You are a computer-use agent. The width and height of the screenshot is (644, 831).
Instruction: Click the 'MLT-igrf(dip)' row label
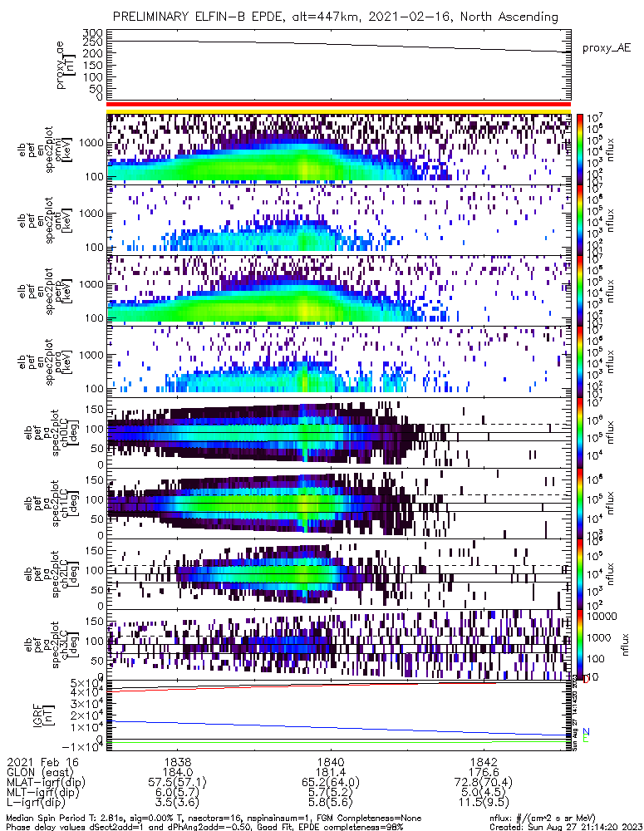tap(42, 792)
